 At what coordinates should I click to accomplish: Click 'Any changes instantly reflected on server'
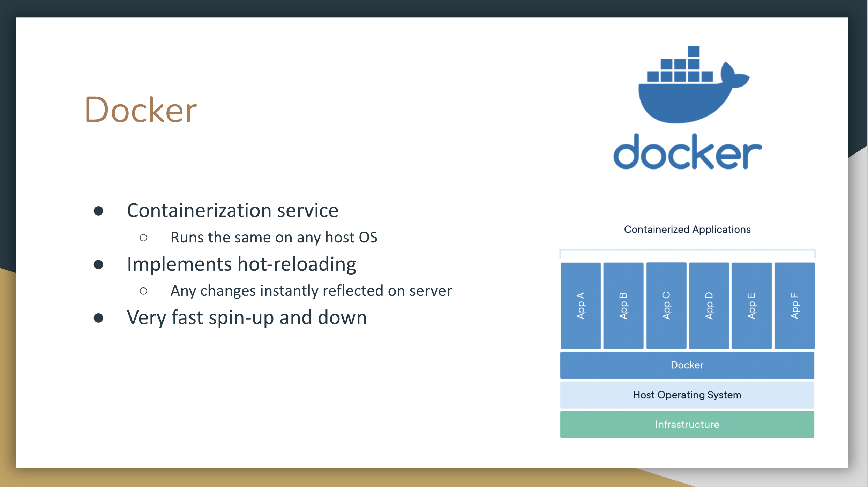pos(311,291)
